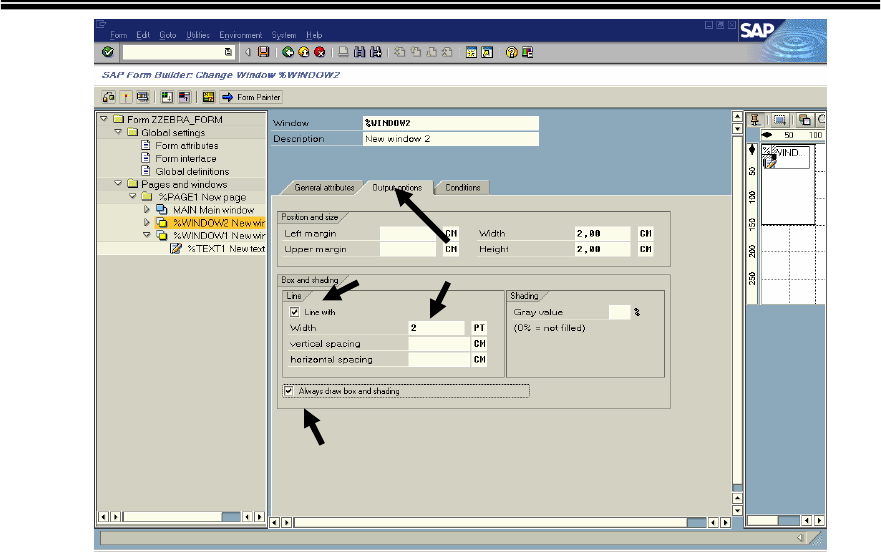Select Form attributes in the tree

click(187, 146)
